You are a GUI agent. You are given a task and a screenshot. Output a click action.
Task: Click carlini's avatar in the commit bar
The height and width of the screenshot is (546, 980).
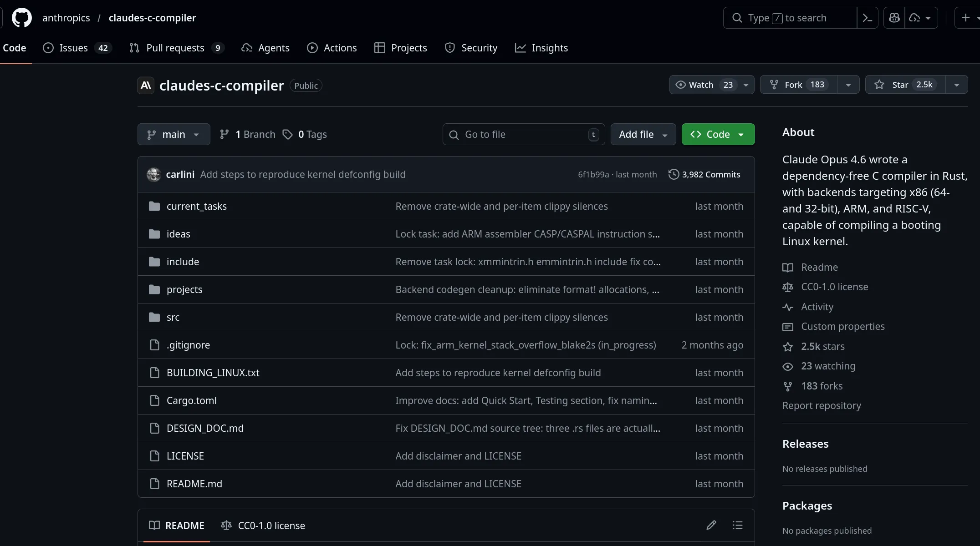[154, 174]
